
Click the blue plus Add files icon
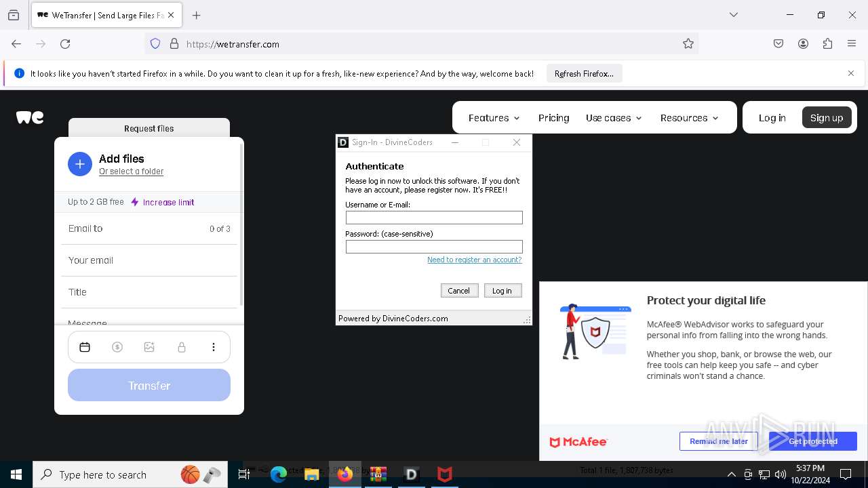(x=79, y=164)
